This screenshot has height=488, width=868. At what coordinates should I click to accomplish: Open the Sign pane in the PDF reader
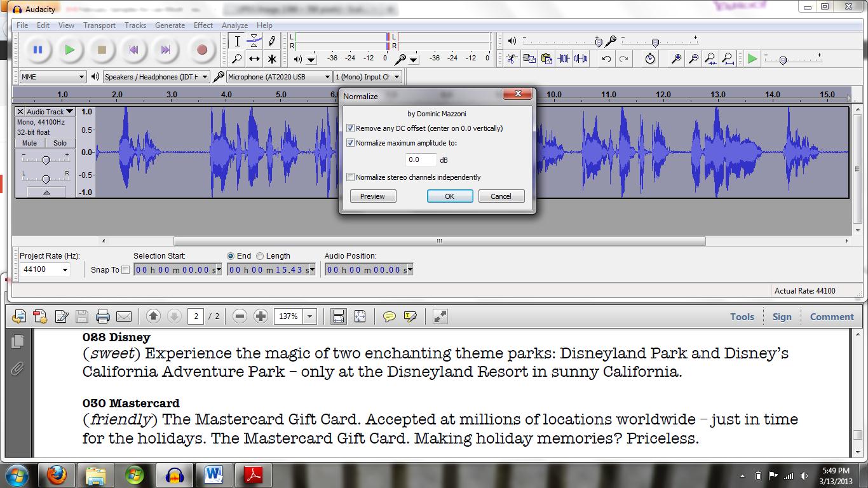782,316
